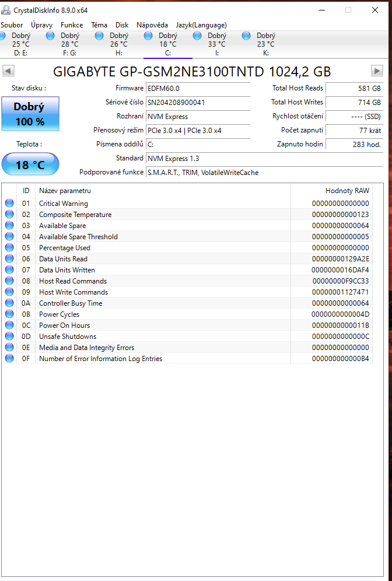Screen dimensions: 392x581
Task: Click the status orb for Host Read Commands
Action: tap(9, 281)
